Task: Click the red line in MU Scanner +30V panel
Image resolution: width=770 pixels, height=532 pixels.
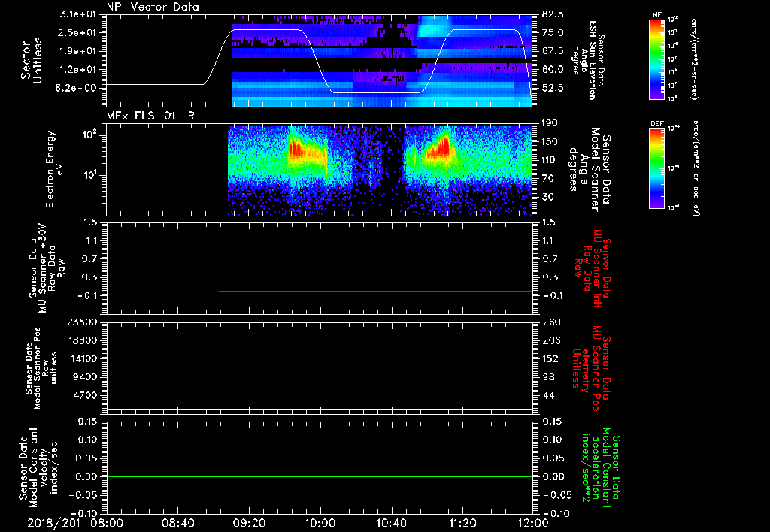Action: (x=376, y=291)
